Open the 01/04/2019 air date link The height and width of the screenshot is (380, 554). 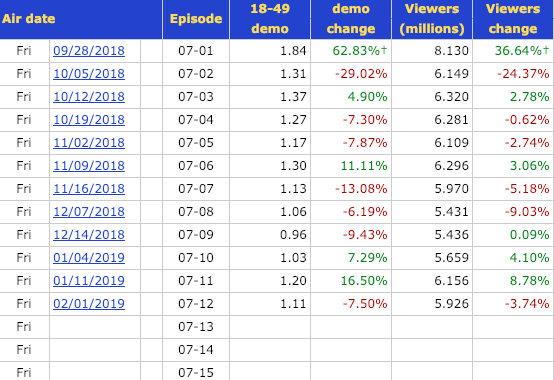pyautogui.click(x=89, y=257)
